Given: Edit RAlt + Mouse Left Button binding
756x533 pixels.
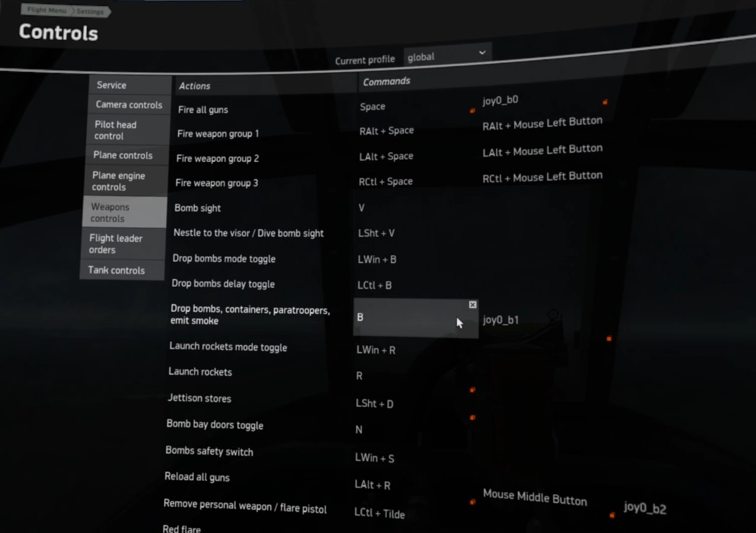Looking at the screenshot, I should 542,124.
